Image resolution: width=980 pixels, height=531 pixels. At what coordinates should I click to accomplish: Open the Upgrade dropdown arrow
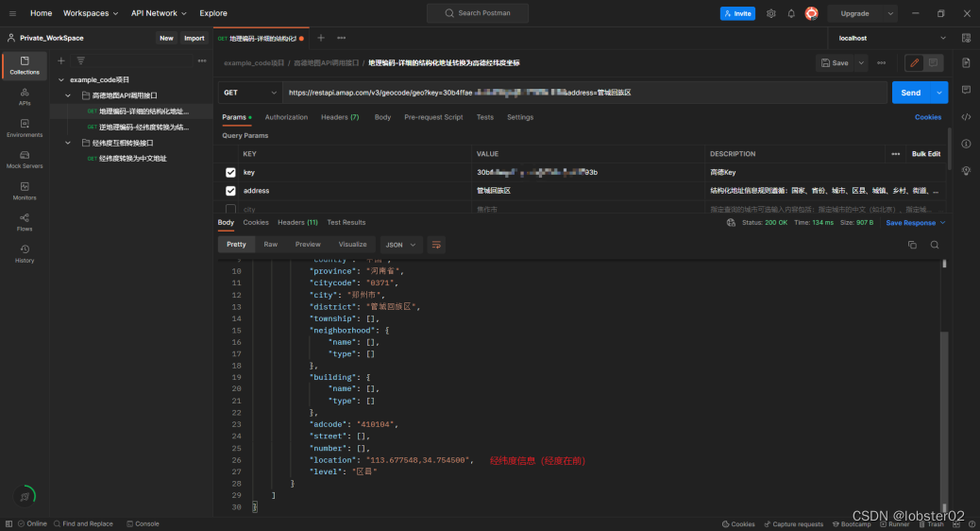(890, 13)
